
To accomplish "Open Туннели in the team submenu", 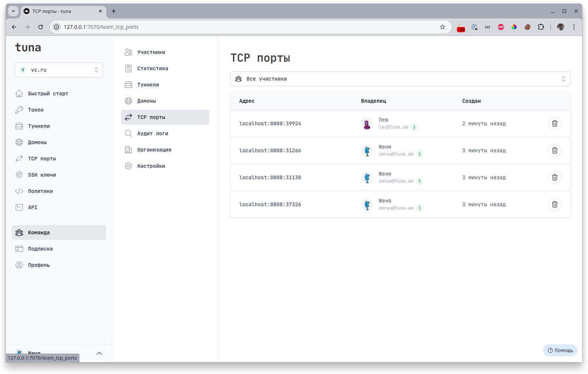I will pyautogui.click(x=165, y=85).
